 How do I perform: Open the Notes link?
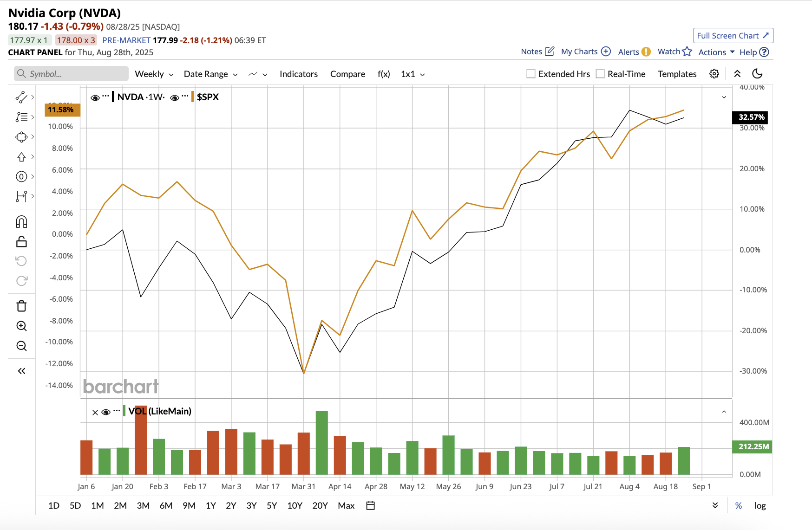click(x=531, y=52)
